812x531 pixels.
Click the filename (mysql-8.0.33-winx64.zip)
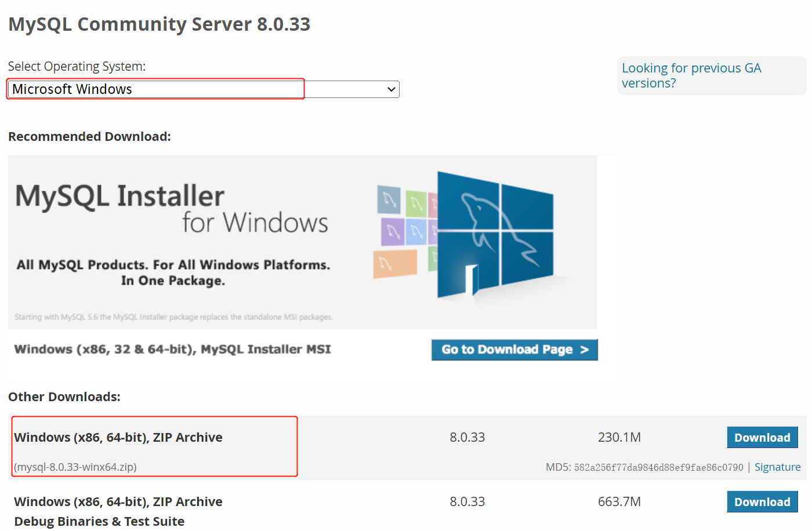coord(75,467)
